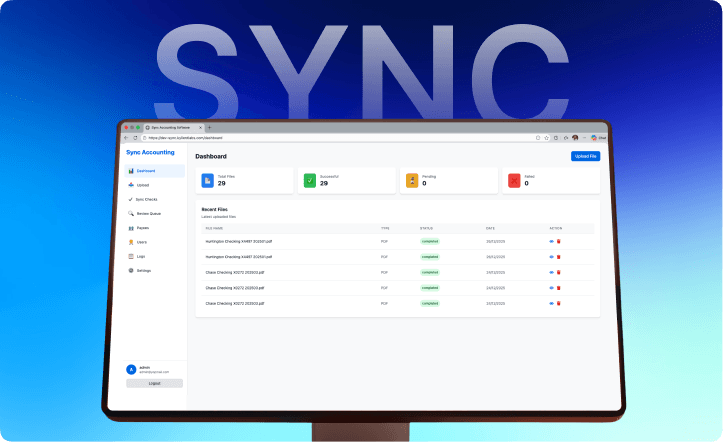The width and height of the screenshot is (723, 442).
Task: Click the Recent Files heading
Action: pyautogui.click(x=214, y=209)
